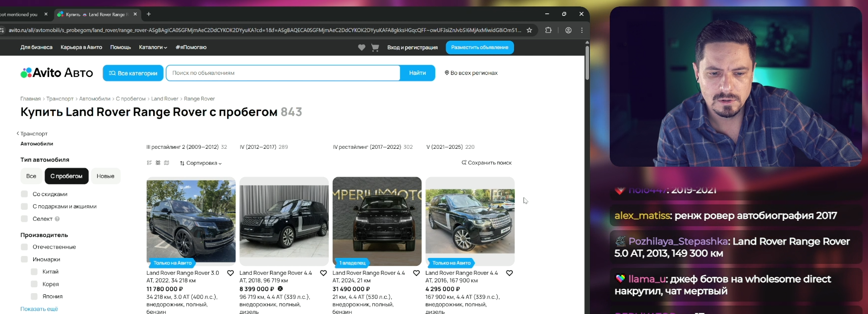
Task: Enable the 'Селект' checkbox
Action: coord(24,219)
